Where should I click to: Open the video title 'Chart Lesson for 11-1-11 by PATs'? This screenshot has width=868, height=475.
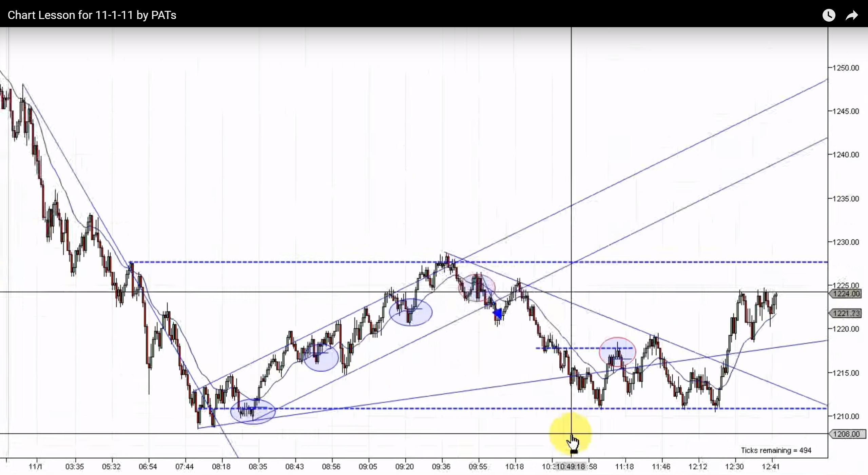[x=92, y=15]
